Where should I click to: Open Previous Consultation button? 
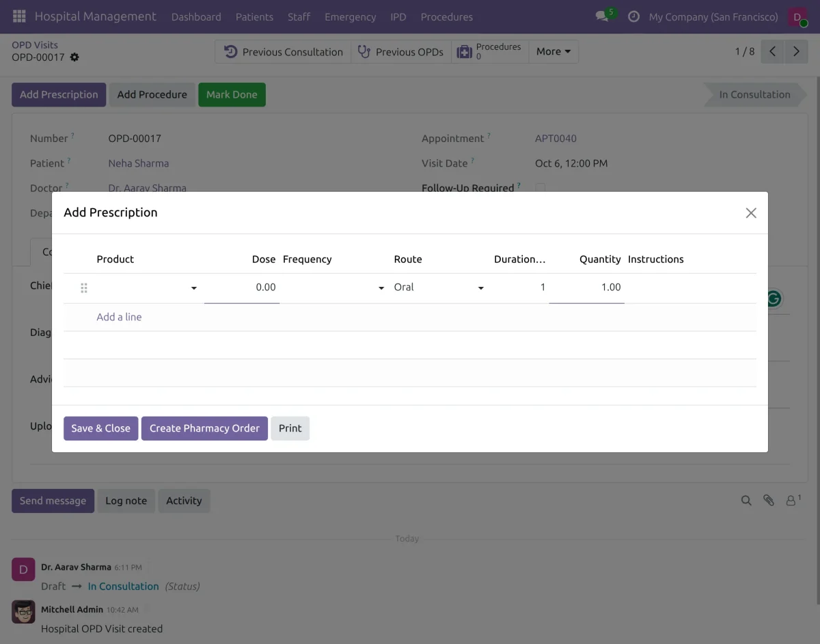[x=284, y=51]
